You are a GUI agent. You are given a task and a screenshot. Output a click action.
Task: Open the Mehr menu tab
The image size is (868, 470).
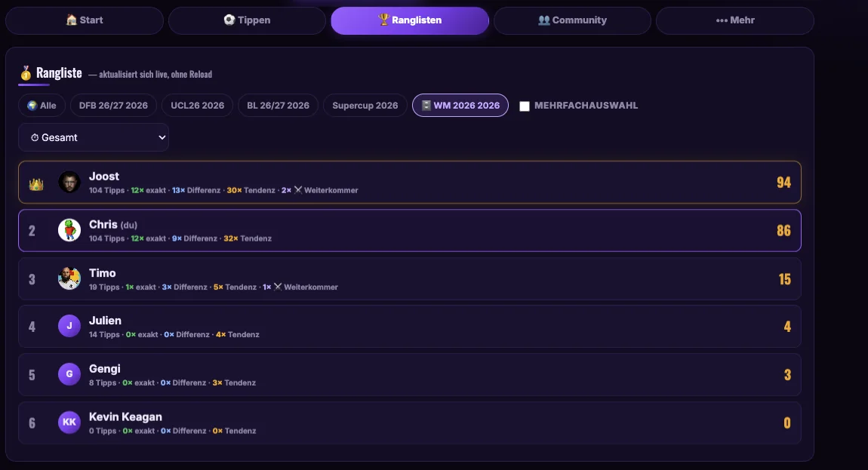click(734, 20)
